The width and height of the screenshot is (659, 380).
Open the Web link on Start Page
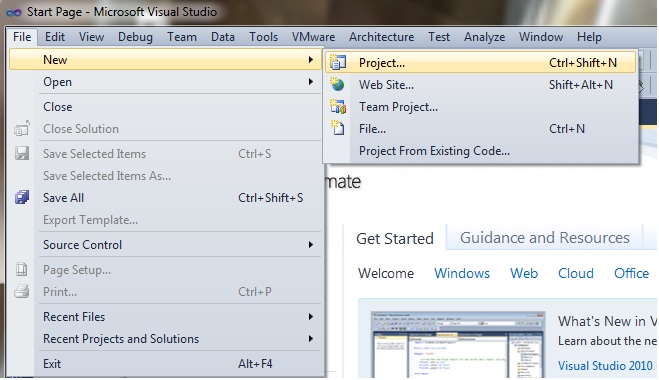(524, 273)
